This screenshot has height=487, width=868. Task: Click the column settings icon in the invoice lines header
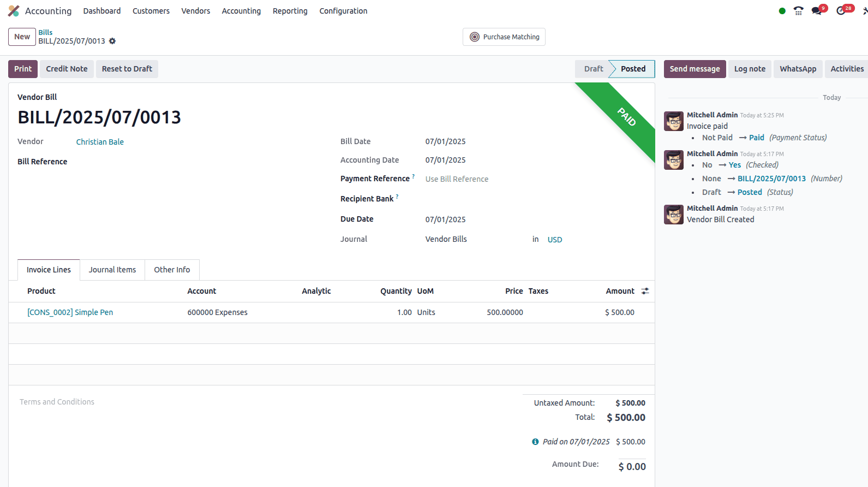[x=645, y=291]
